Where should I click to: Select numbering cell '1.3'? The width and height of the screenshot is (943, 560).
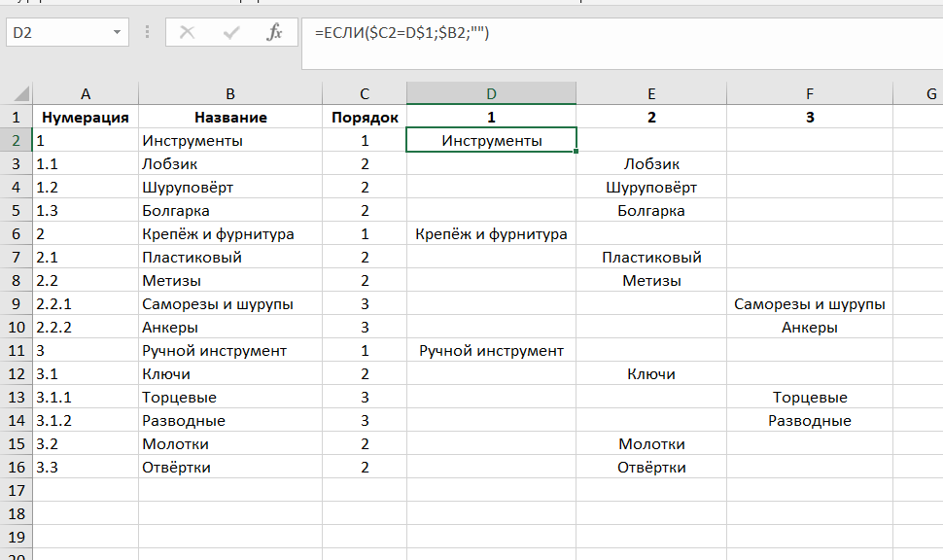coord(86,211)
